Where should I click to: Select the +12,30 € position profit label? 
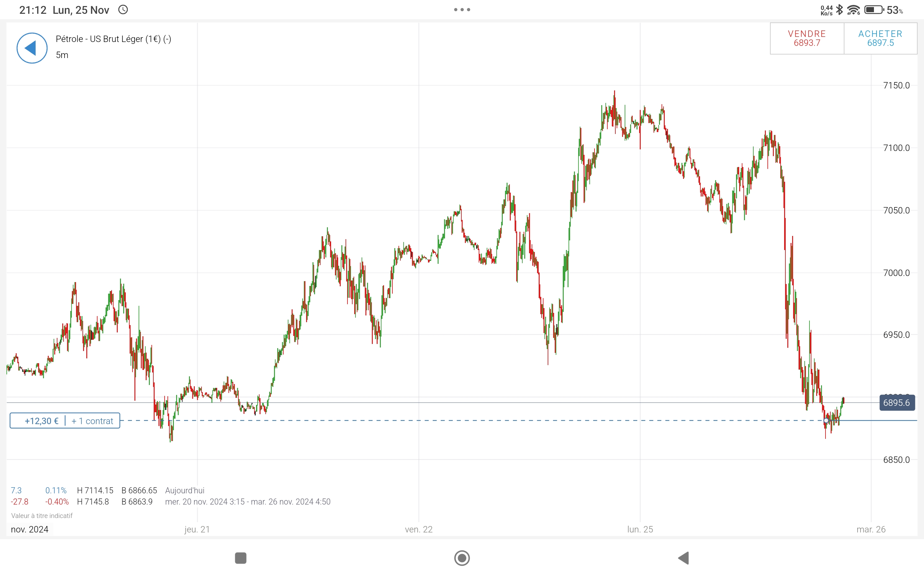[x=42, y=421]
